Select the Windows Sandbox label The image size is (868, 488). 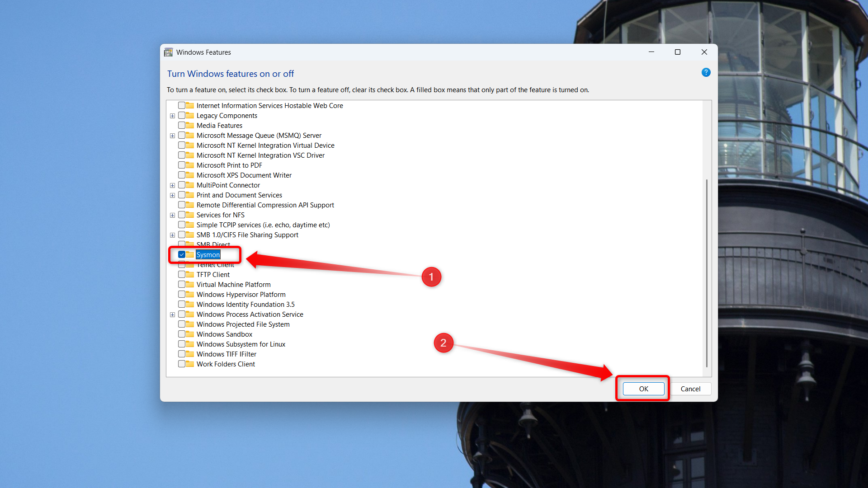coord(224,334)
